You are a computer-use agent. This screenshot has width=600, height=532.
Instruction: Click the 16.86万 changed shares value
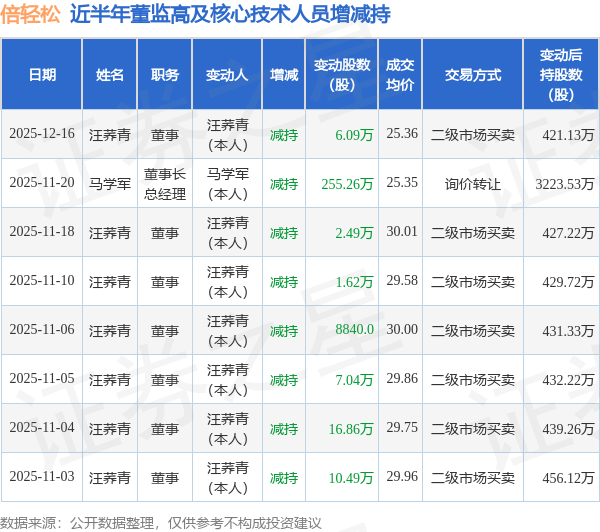351,429
